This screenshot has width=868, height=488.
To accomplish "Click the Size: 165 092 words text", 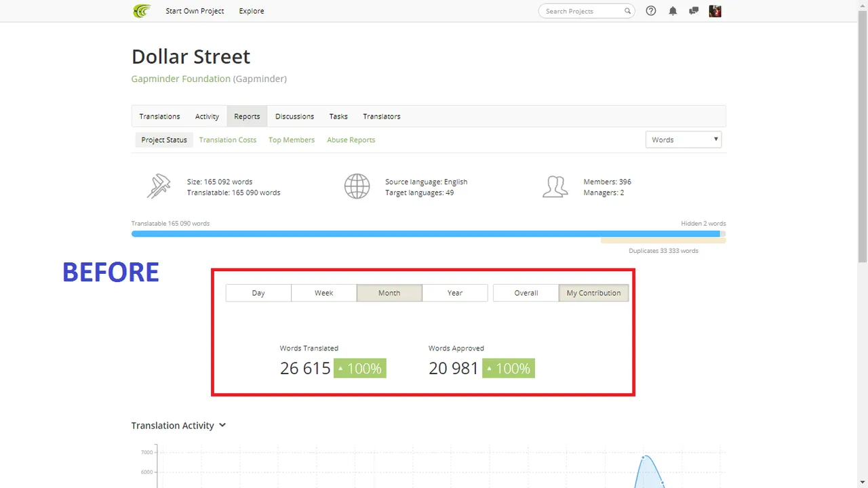I will click(x=220, y=182).
